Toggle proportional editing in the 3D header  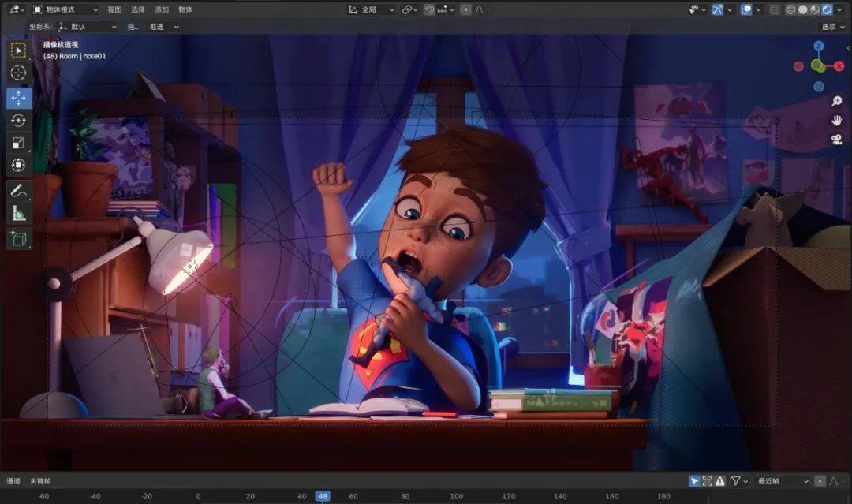pyautogui.click(x=465, y=9)
